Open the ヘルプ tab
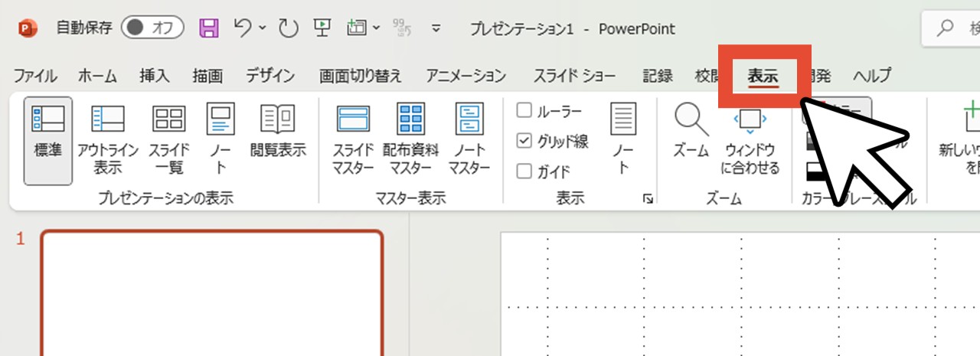This screenshot has height=356, width=980. [x=872, y=76]
